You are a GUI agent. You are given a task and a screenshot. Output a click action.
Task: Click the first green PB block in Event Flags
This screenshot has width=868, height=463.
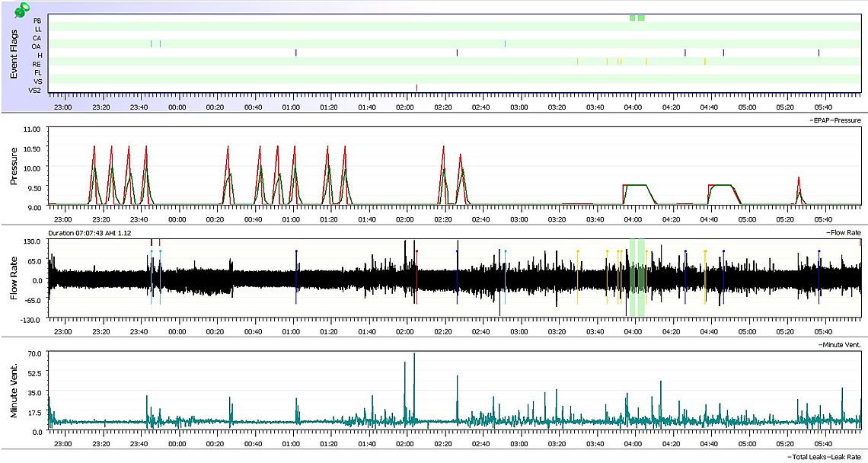point(633,18)
